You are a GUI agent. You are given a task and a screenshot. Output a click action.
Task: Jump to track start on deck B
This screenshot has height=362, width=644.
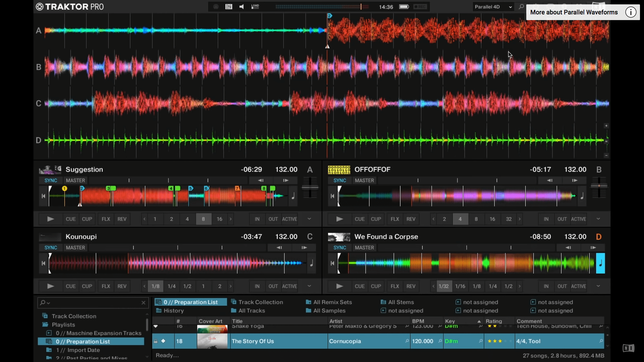(332, 196)
